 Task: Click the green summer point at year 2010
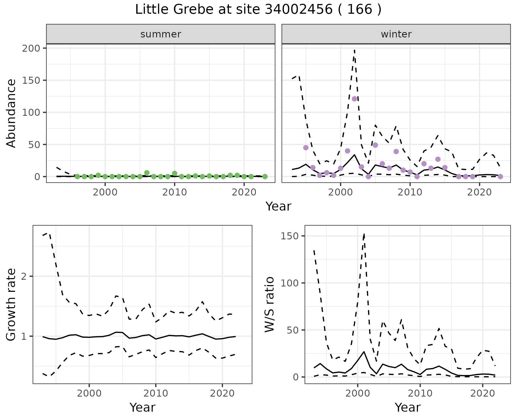(x=174, y=173)
